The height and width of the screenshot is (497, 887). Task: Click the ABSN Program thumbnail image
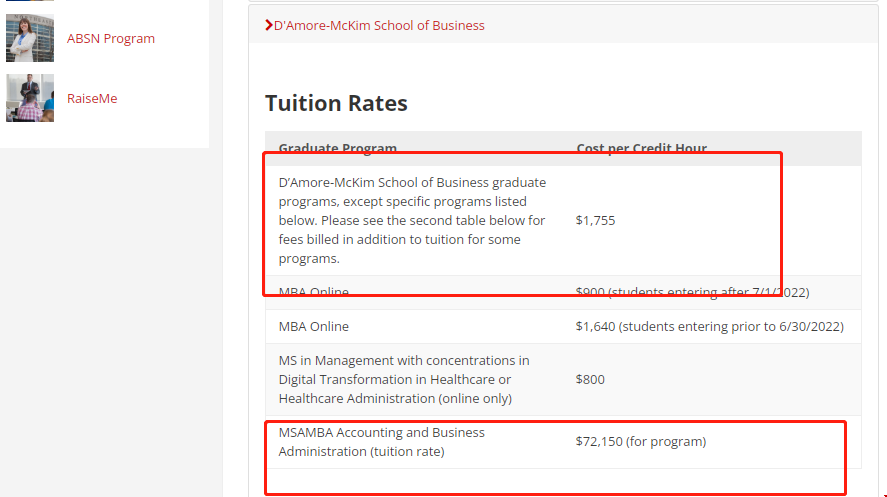pos(30,38)
